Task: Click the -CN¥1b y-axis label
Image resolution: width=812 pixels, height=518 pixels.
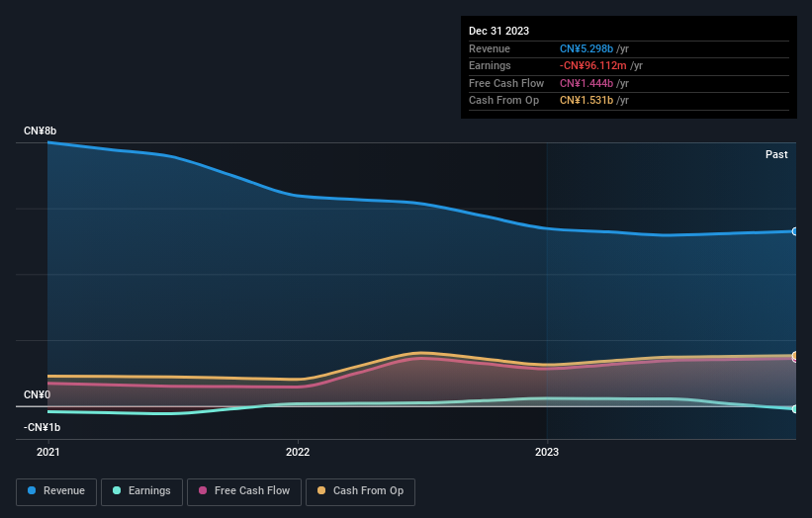Action: [42, 427]
